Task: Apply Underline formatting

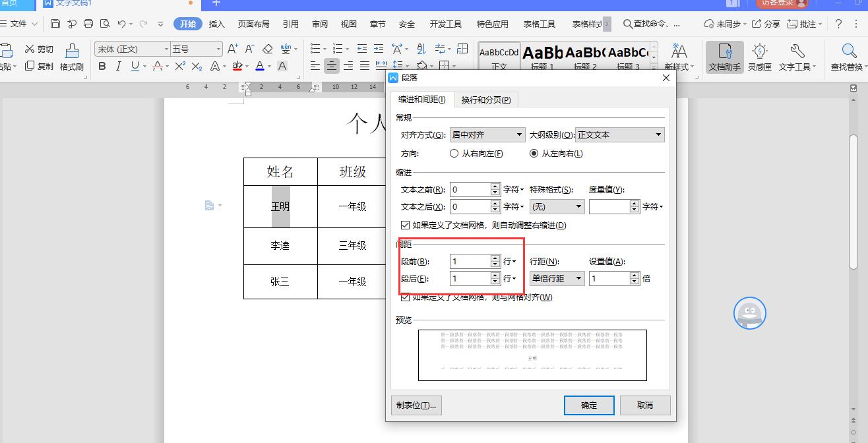Action: tap(135, 66)
